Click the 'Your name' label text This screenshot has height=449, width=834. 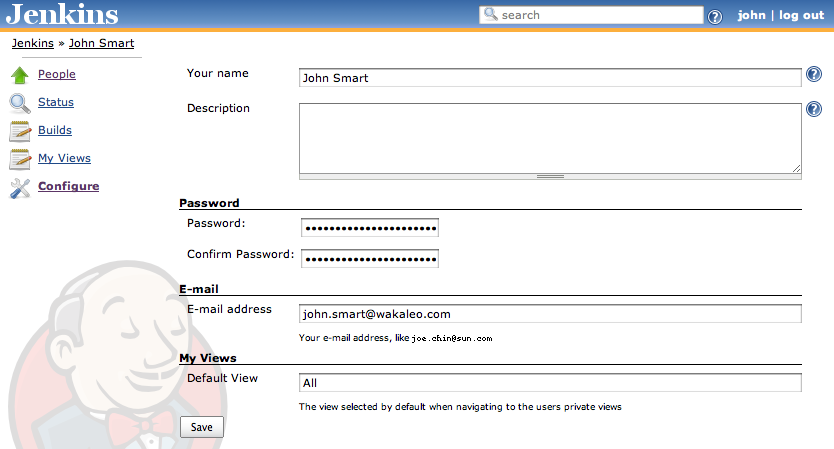218,73
